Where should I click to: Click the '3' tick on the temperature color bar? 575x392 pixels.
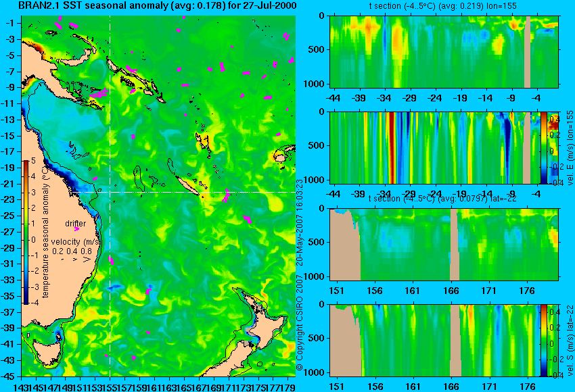[33, 193]
